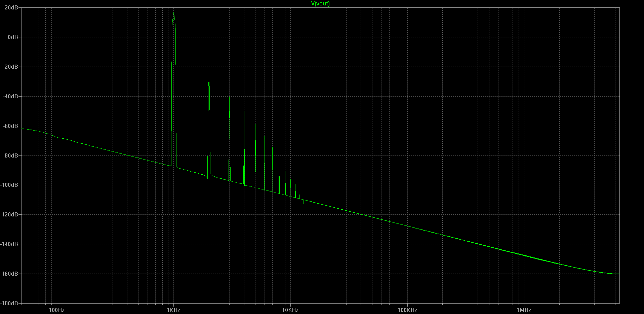This screenshot has height=314, width=644.
Task: Click the 20dB vertical axis label
Action: coord(11,7)
